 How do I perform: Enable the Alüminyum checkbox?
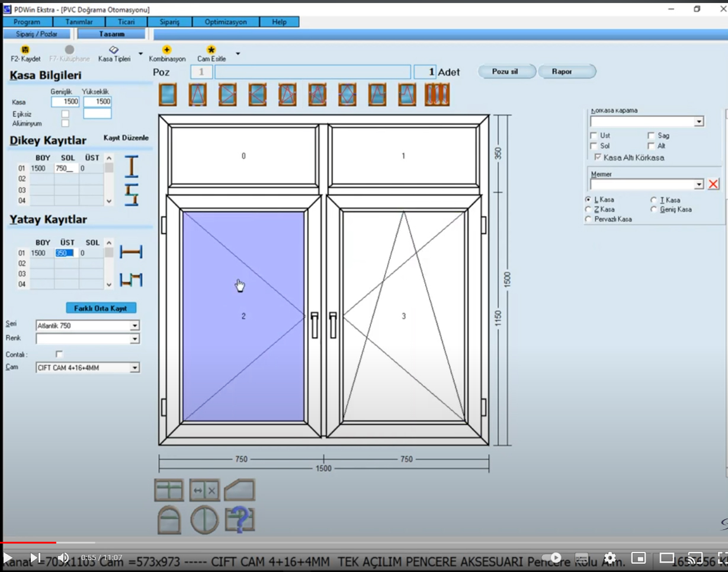(65, 123)
